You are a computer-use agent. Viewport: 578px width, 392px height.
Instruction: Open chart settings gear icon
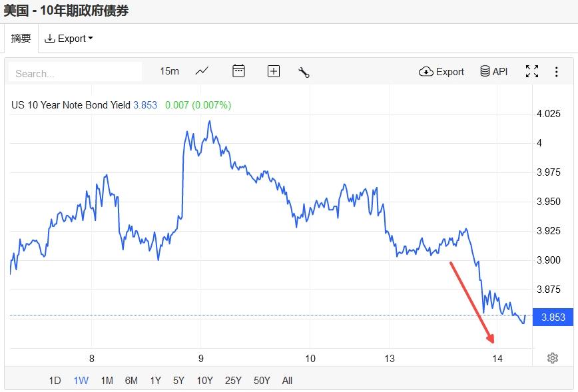pyautogui.click(x=552, y=358)
